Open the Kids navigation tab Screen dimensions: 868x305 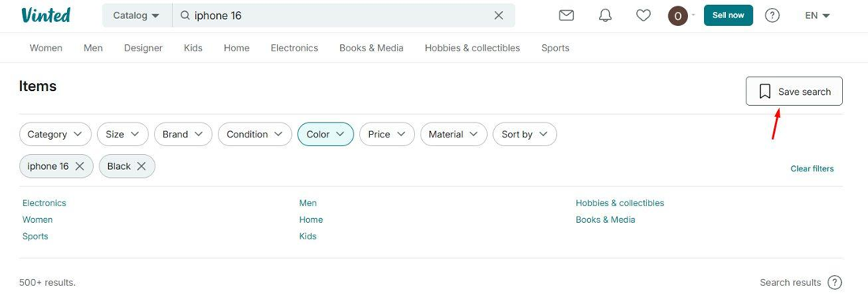point(193,48)
